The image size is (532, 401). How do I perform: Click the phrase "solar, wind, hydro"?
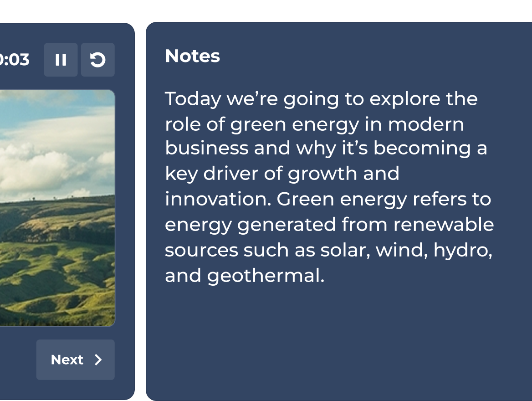click(406, 251)
